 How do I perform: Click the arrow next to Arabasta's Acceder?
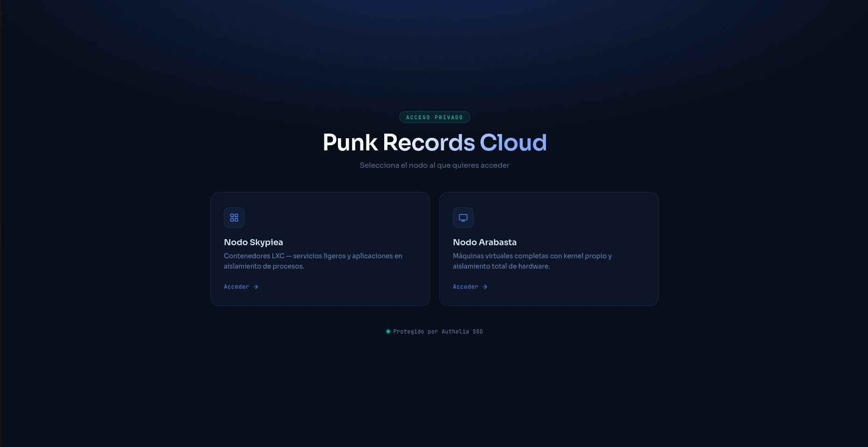click(x=485, y=287)
